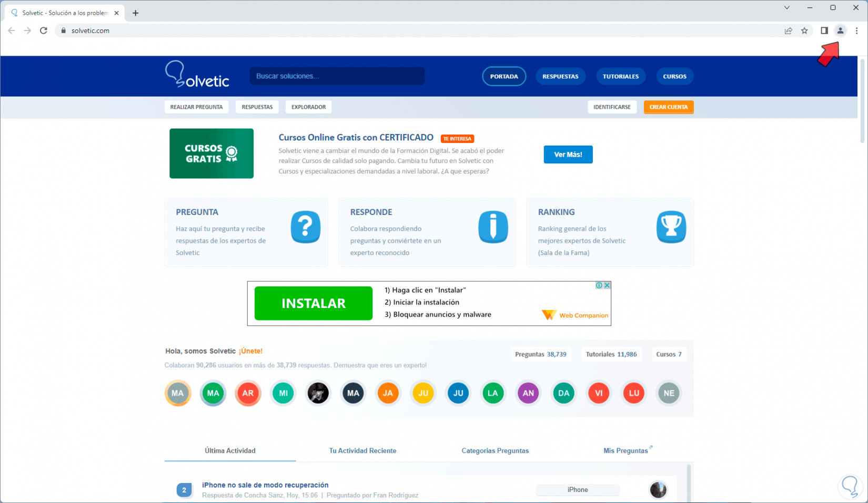Click RESPUESTAS beside REALIZAR PREGUNTA
The height and width of the screenshot is (503, 868).
tap(257, 107)
